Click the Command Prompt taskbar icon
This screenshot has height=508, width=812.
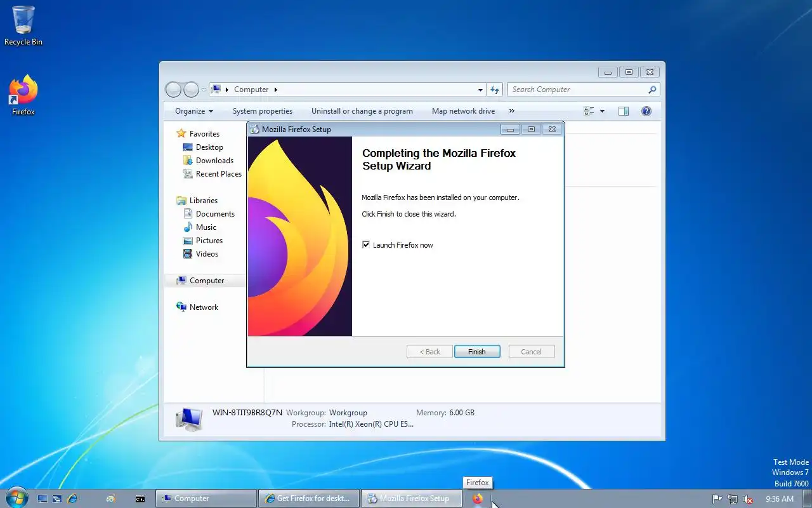point(140,498)
